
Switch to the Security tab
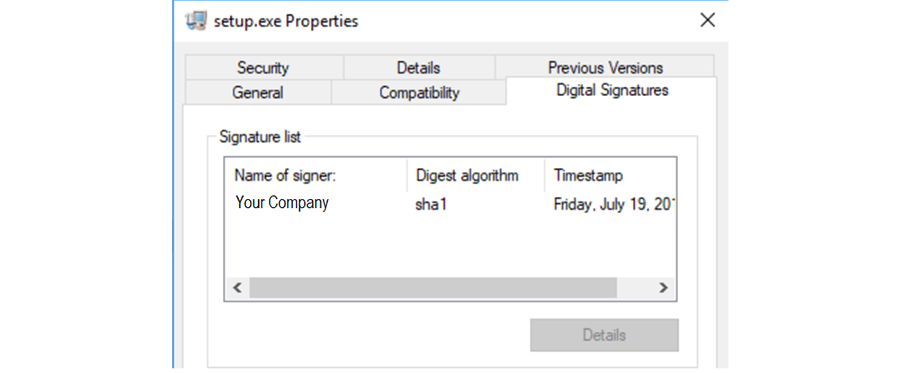[263, 68]
